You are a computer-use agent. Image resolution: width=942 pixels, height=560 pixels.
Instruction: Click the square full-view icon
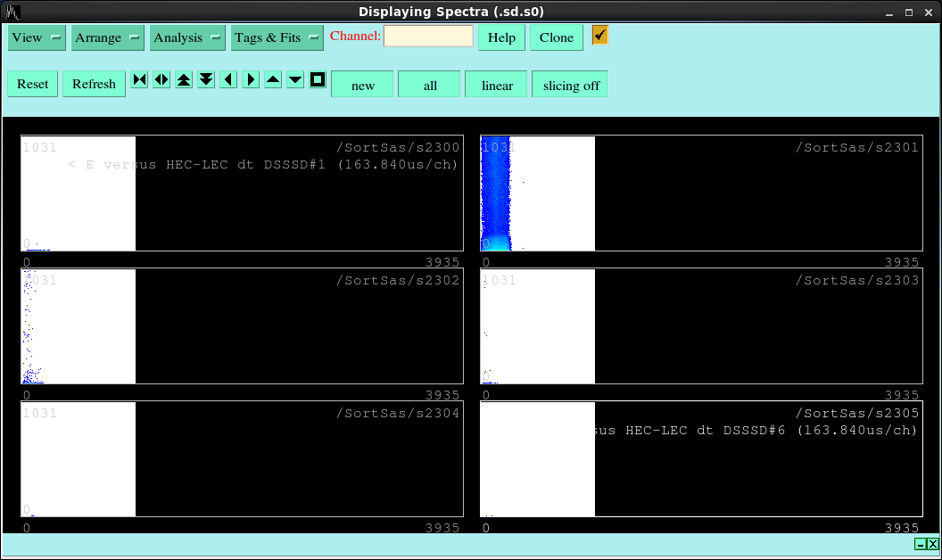coord(318,80)
